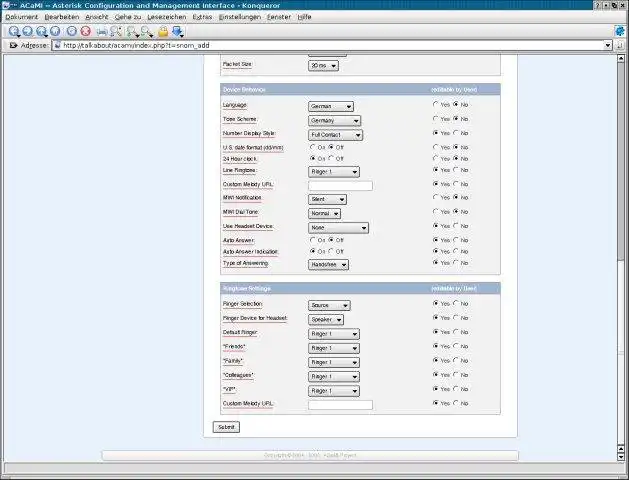
Task: Open the window menu icon in the title bar
Action: [x=6, y=5]
